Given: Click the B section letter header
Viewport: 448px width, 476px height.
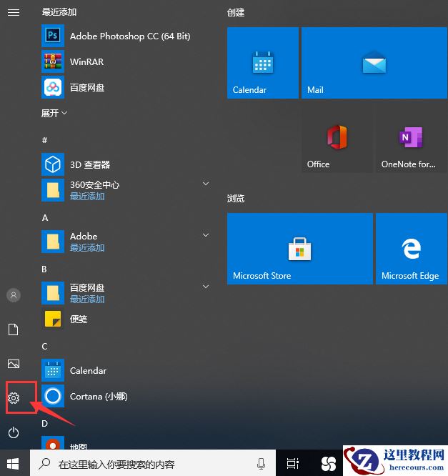Looking at the screenshot, I should pos(44,269).
